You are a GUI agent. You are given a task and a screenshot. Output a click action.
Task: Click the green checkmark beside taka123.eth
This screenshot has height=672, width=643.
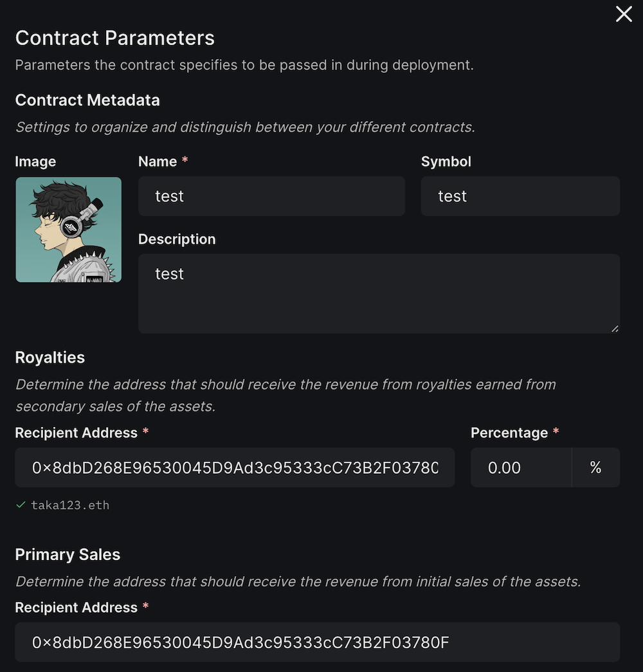tap(21, 505)
